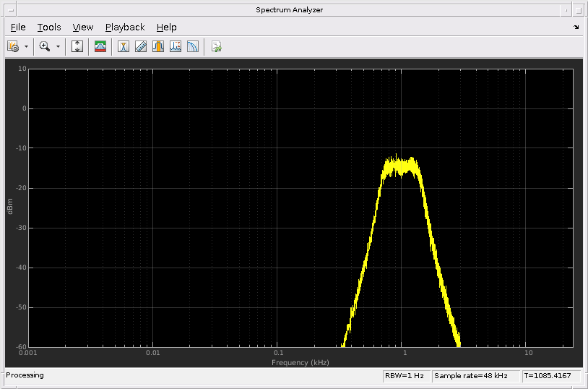Open spectrum settings configuration icon
The image size is (588, 389).
point(13,46)
